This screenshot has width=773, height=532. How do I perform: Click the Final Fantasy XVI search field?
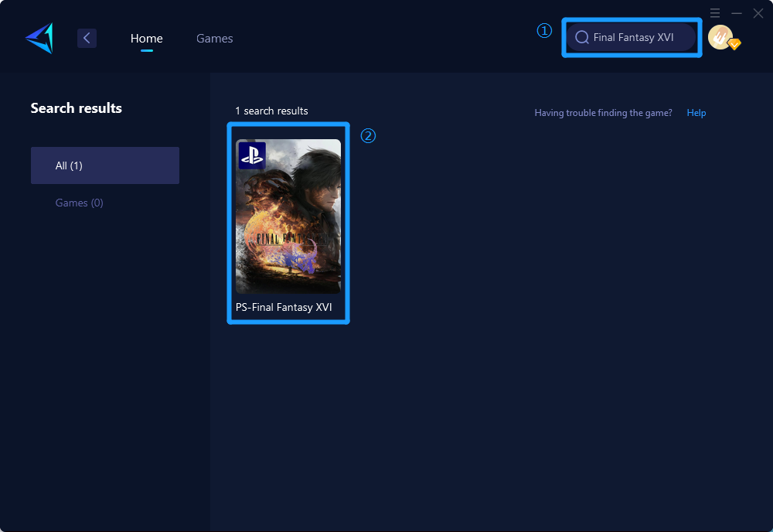pos(631,37)
